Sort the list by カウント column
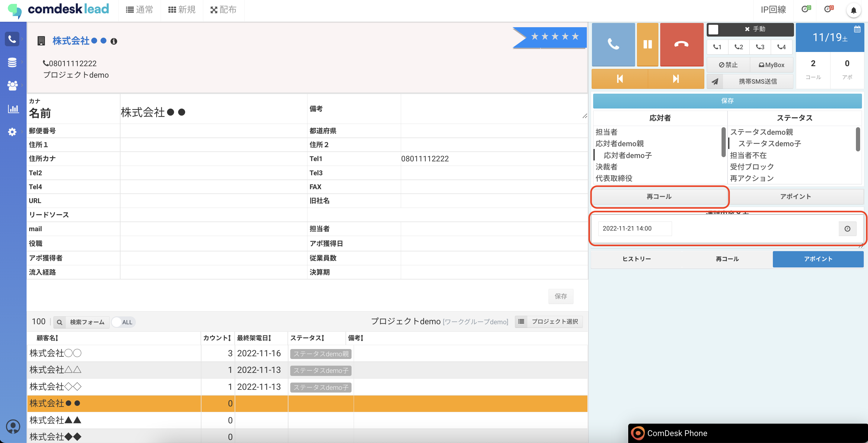 click(x=217, y=338)
